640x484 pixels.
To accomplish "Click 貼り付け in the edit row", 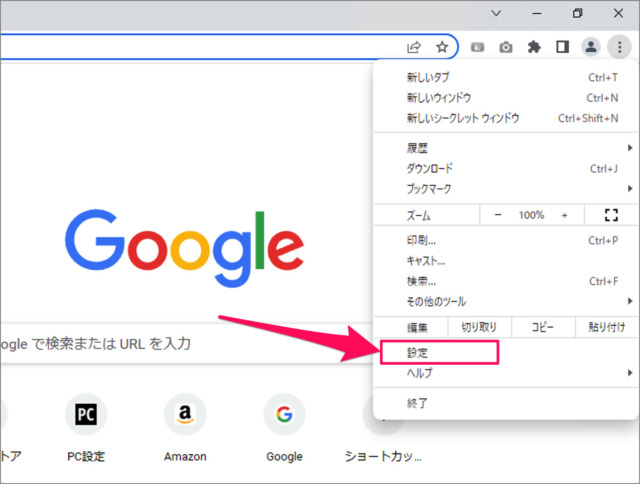I will 607,327.
